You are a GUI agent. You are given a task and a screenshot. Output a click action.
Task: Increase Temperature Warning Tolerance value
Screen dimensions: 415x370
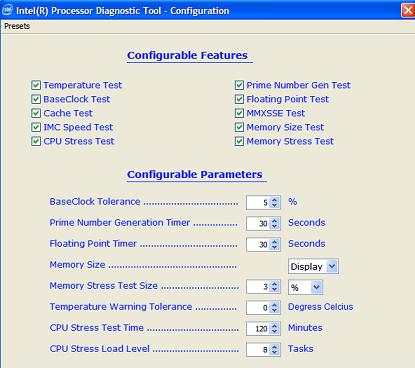pyautogui.click(x=274, y=304)
